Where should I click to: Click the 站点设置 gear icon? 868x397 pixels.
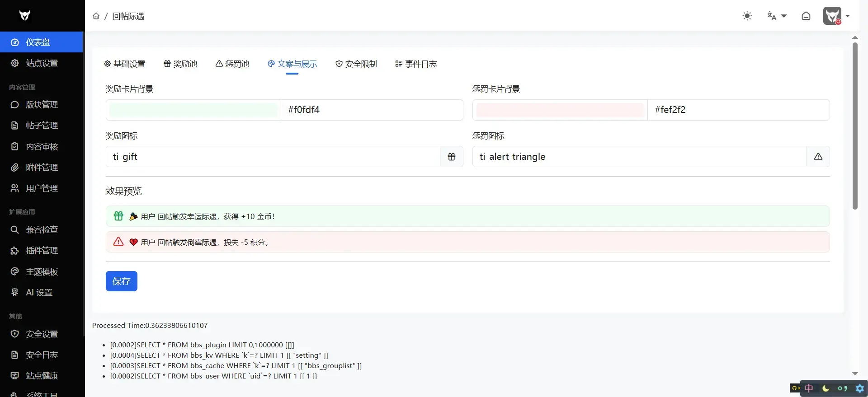click(15, 63)
